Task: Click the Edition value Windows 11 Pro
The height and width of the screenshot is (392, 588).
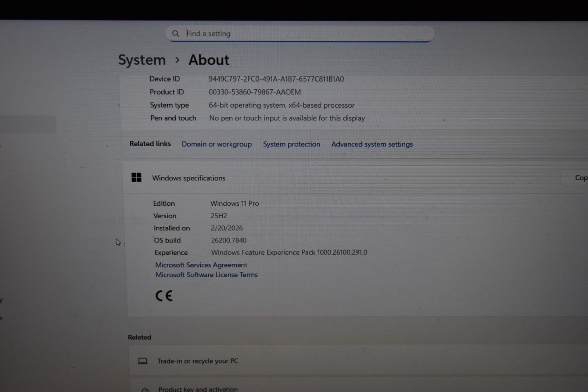Action: [x=234, y=203]
